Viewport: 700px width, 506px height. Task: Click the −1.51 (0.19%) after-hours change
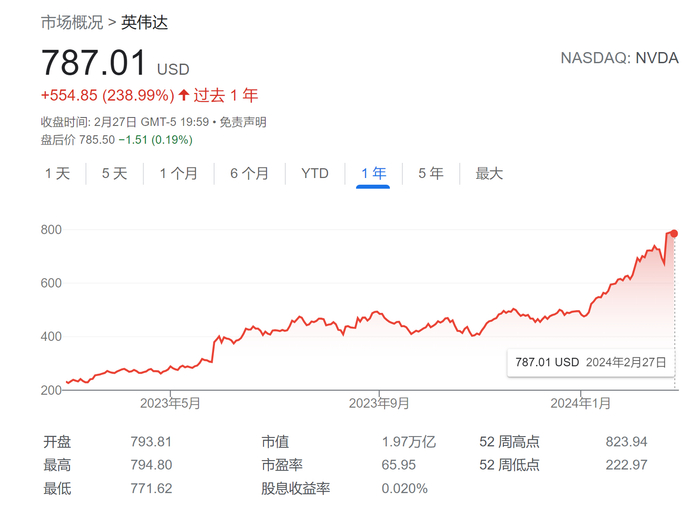156,140
